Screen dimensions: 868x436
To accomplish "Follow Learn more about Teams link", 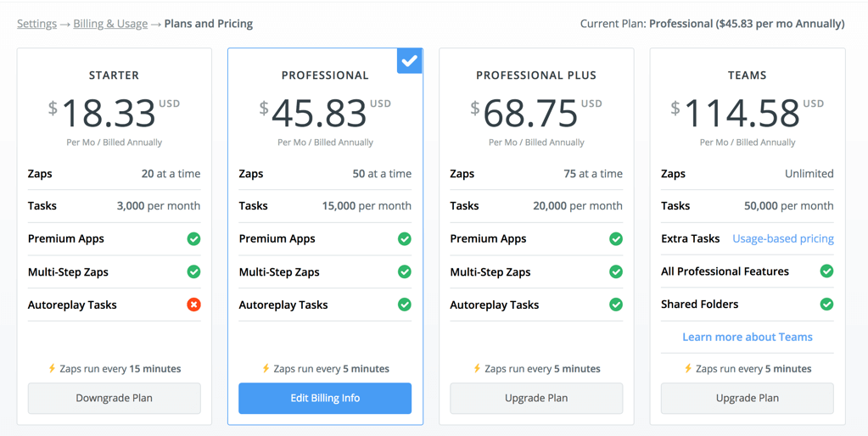I will [748, 337].
